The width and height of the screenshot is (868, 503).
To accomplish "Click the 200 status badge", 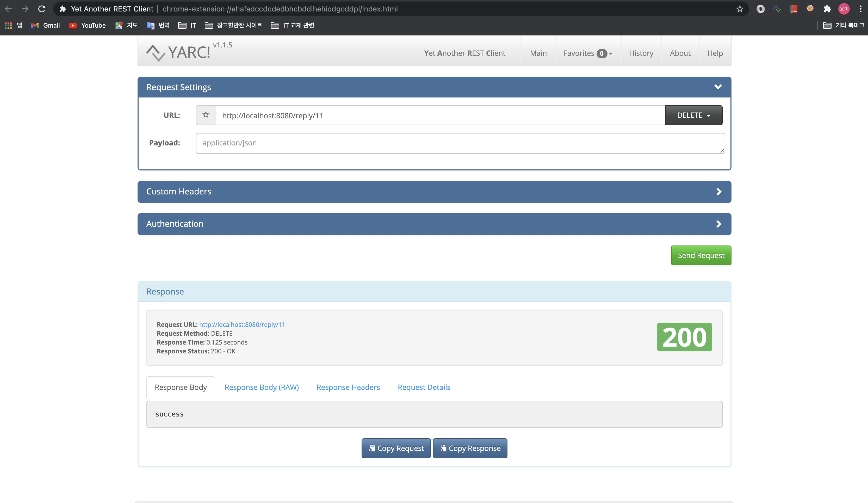I will point(684,337).
